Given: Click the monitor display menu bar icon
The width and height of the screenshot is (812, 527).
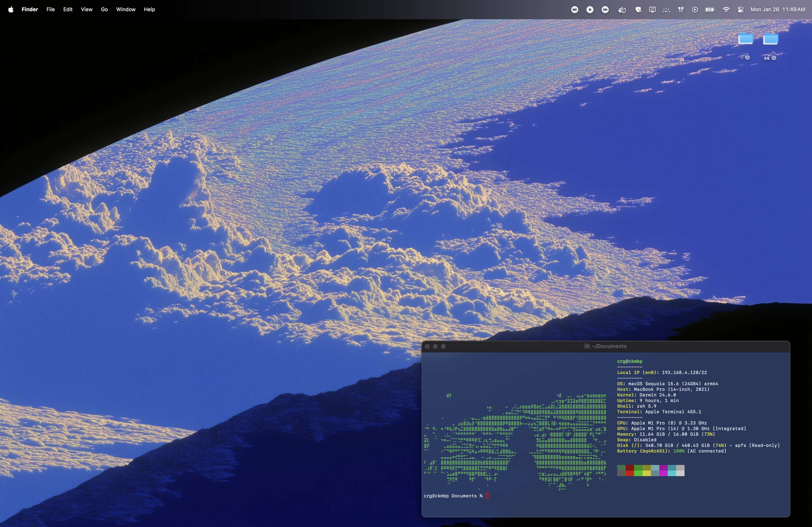Looking at the screenshot, I should [652, 10].
